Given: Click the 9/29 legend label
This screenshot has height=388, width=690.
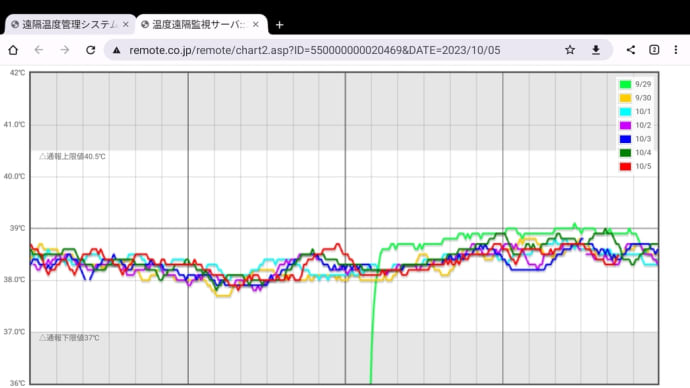Looking at the screenshot, I should (643, 84).
